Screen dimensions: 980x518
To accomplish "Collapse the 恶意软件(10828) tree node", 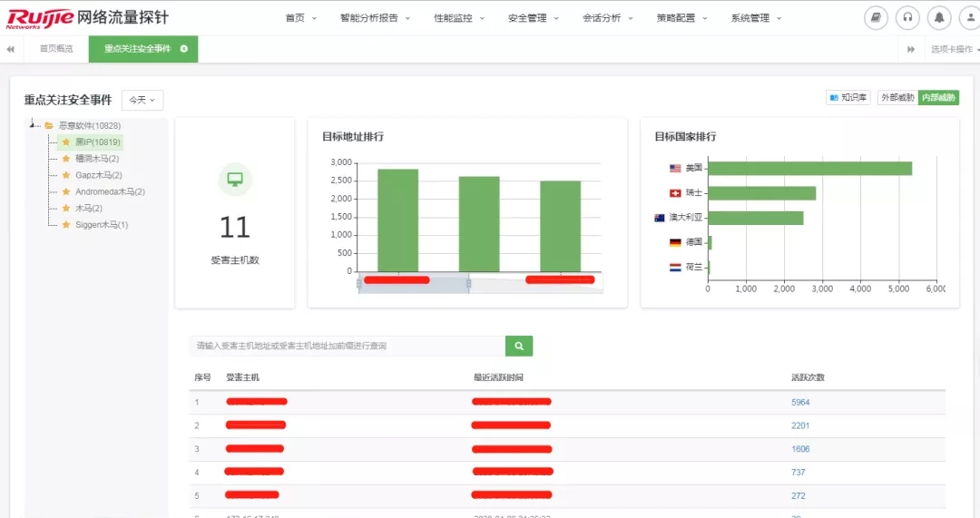I will pyautogui.click(x=34, y=125).
